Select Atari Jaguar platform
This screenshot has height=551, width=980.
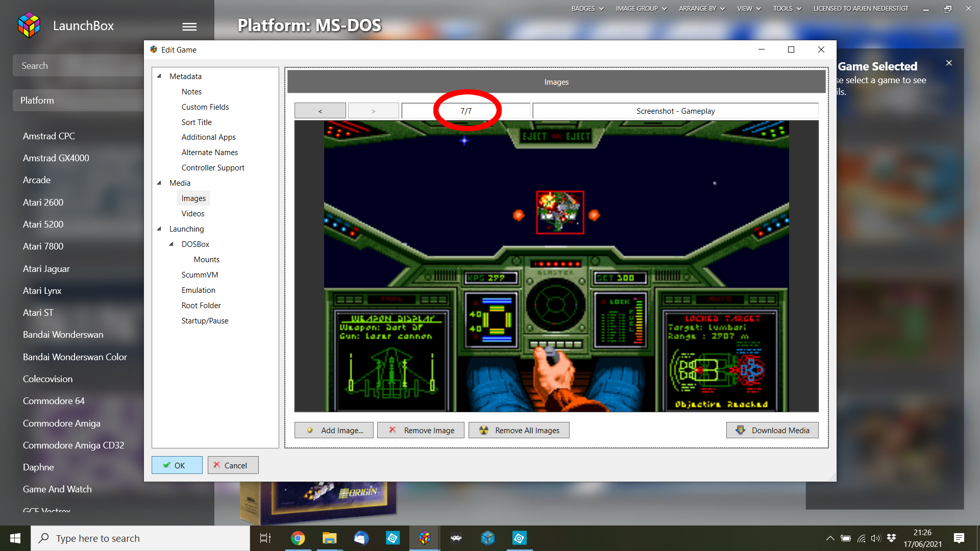click(x=46, y=268)
